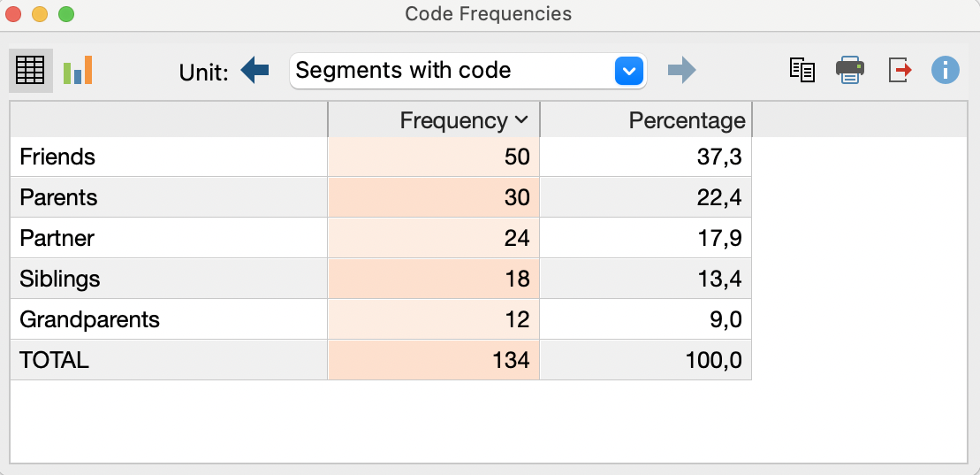The image size is (980, 475).
Task: Copy table to clipboard icon
Action: click(x=801, y=70)
